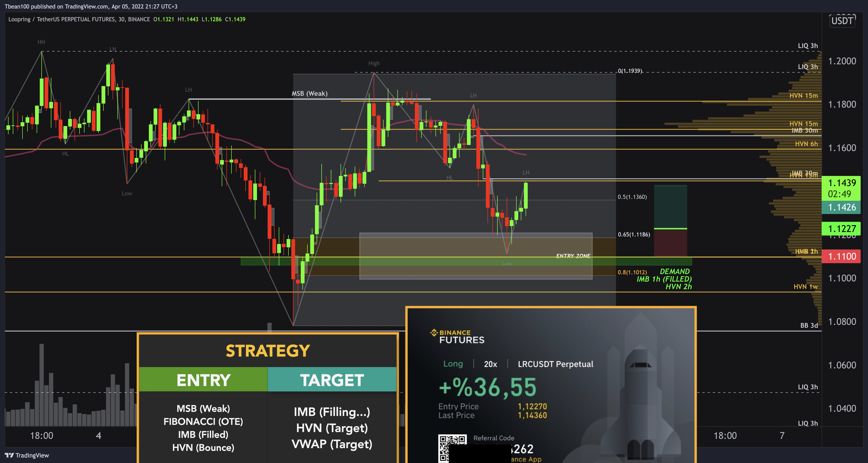Image resolution: width=868 pixels, height=463 pixels.
Task: Click the current price 1.1439 countdown label
Action: tap(841, 188)
